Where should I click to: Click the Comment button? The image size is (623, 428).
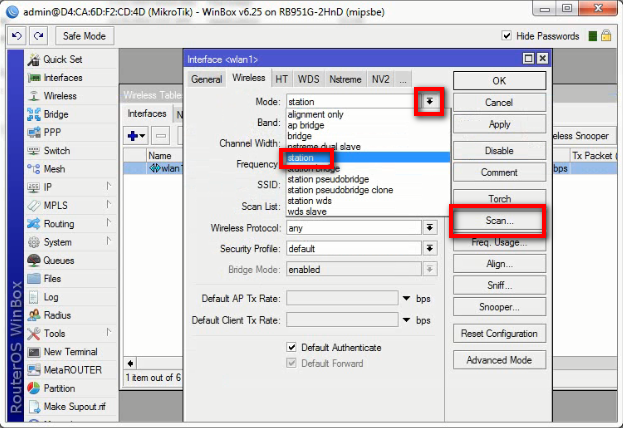[x=499, y=172]
